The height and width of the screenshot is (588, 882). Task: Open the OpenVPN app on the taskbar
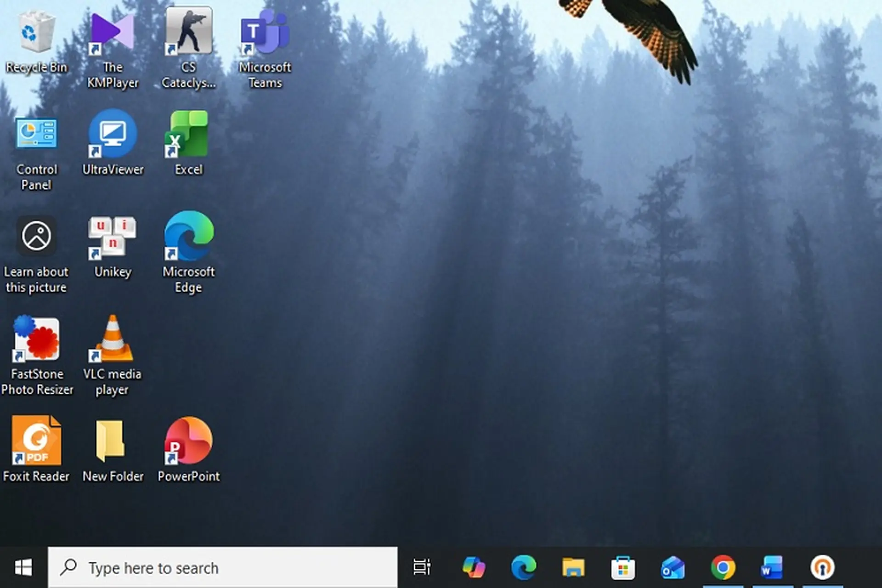(822, 567)
